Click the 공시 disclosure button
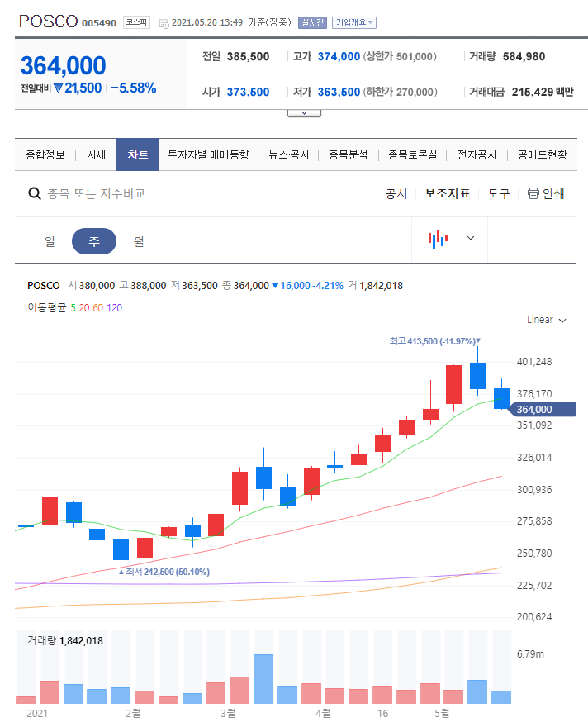Image resolution: width=588 pixels, height=727 pixels. pos(396,193)
